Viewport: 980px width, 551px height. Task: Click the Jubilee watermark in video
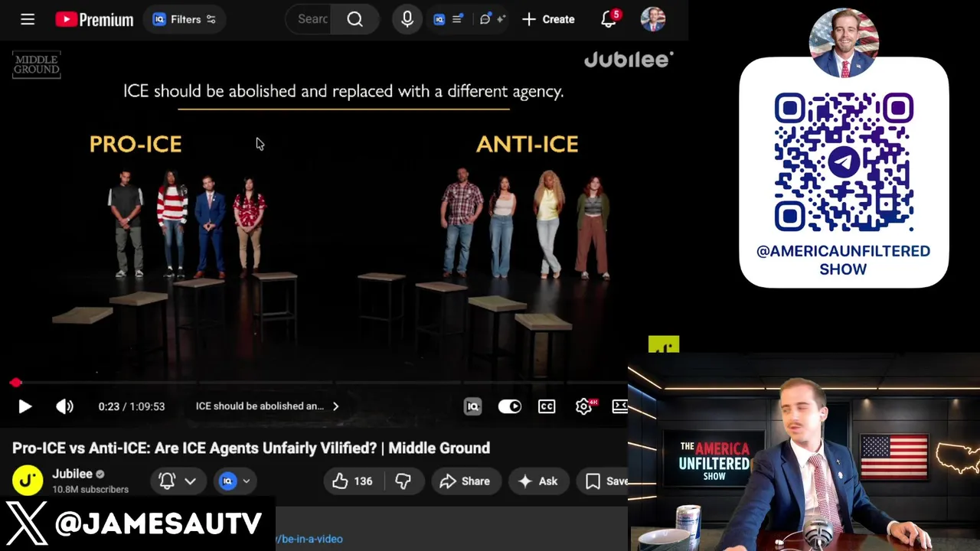(x=629, y=59)
